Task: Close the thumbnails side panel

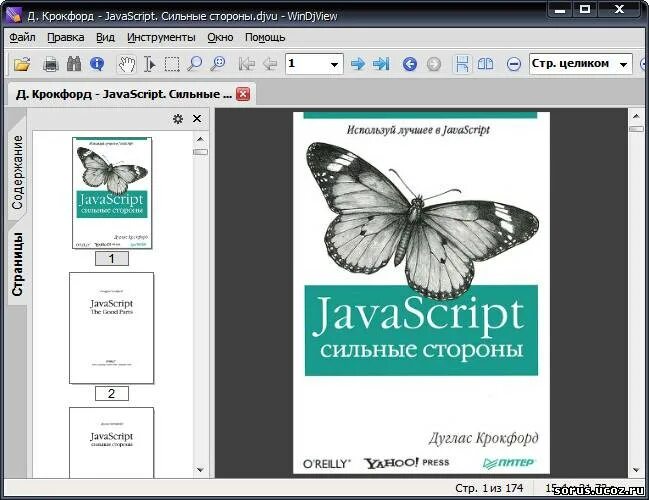Action: point(197,119)
